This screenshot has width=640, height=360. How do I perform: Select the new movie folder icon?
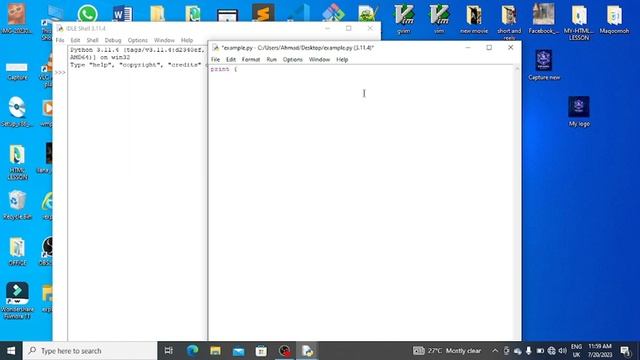pyautogui.click(x=474, y=19)
